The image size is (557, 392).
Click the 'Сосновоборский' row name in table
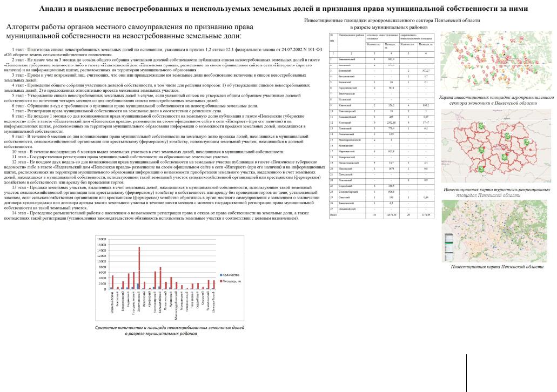click(x=348, y=192)
